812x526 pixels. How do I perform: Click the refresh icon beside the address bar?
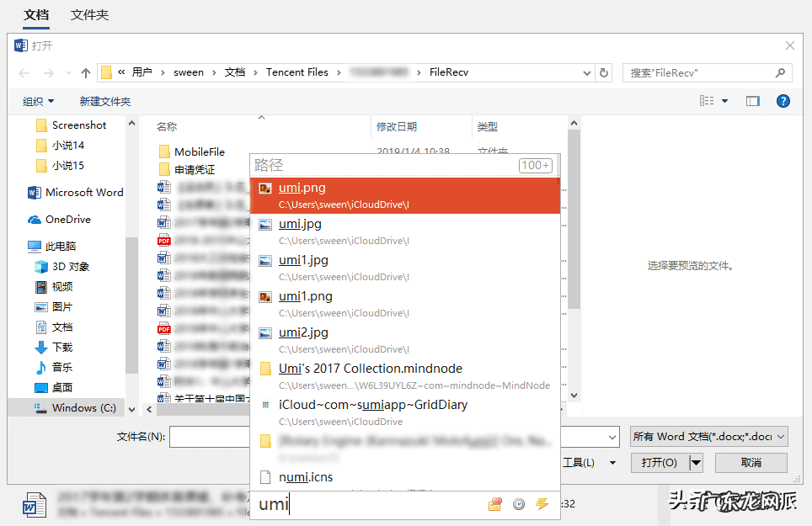pyautogui.click(x=604, y=72)
